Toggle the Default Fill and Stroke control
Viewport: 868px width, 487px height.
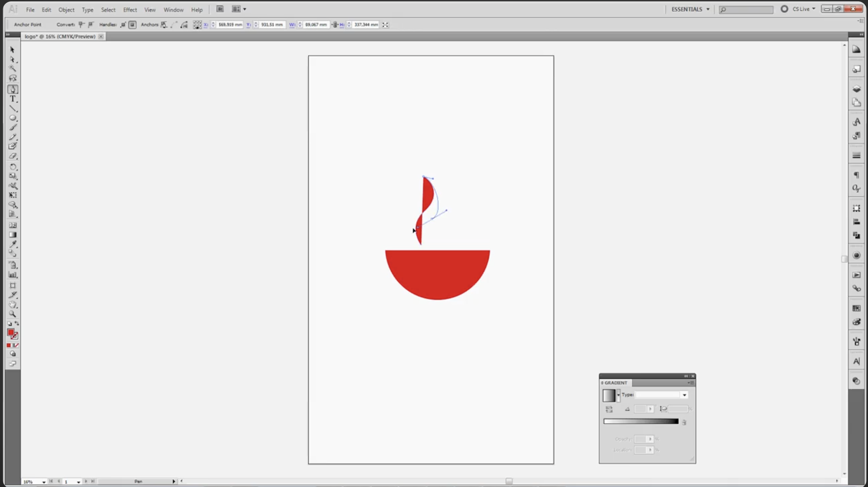click(x=10, y=323)
